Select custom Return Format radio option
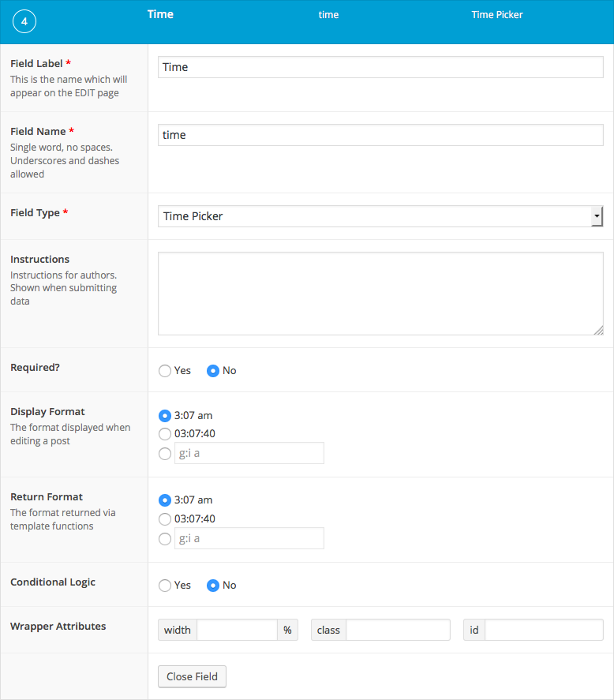Viewport: 614px width, 700px height. pyautogui.click(x=165, y=539)
